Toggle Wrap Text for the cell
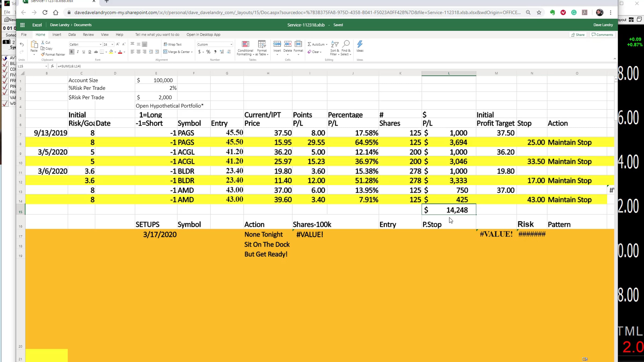 tap(173, 45)
